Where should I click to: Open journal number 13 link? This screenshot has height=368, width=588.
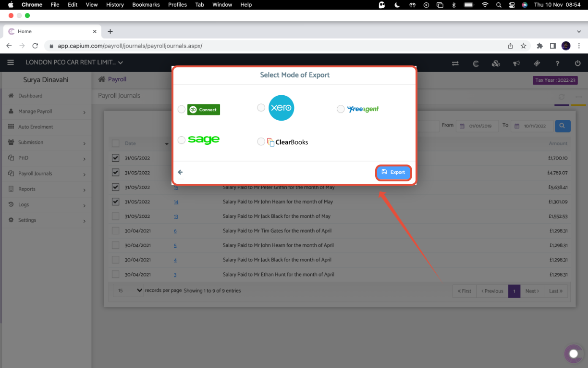176,216
